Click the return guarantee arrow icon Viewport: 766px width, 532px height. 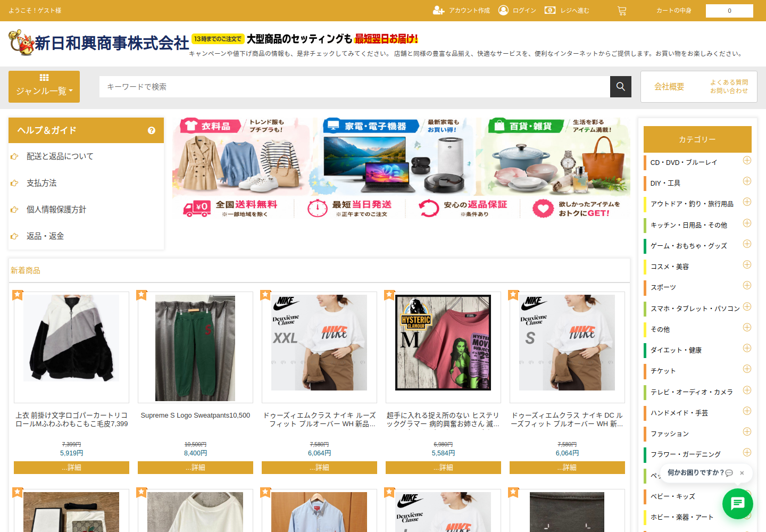pyautogui.click(x=428, y=208)
